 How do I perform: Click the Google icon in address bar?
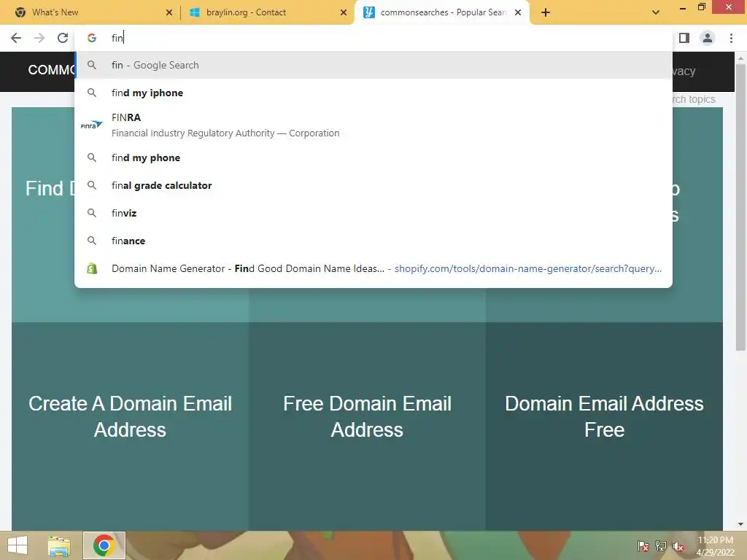click(92, 38)
